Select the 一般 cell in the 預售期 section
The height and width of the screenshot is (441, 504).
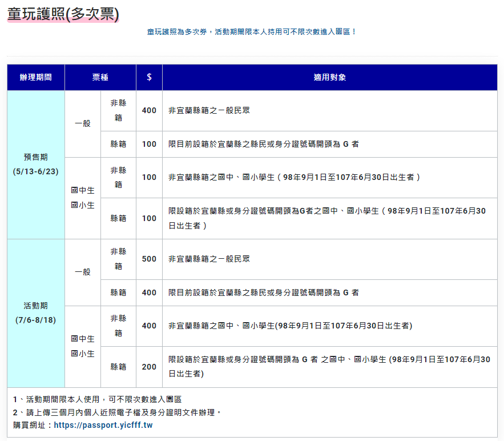83,123
